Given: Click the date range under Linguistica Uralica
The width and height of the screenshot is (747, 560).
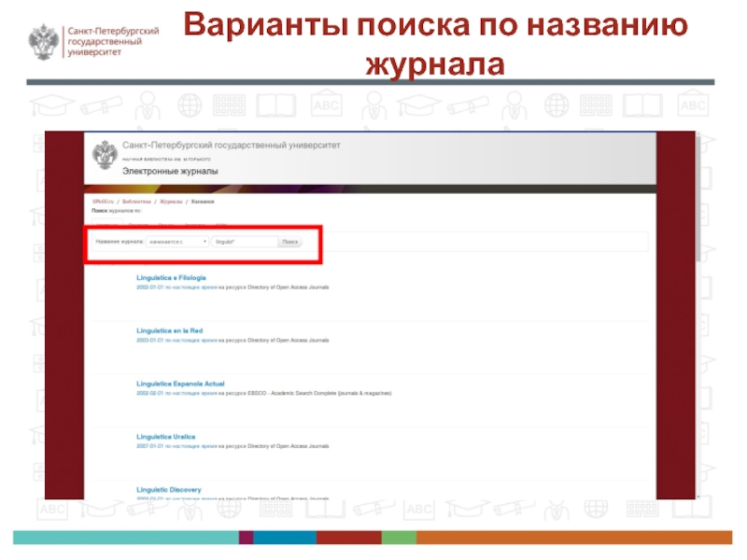Looking at the screenshot, I should (x=176, y=446).
